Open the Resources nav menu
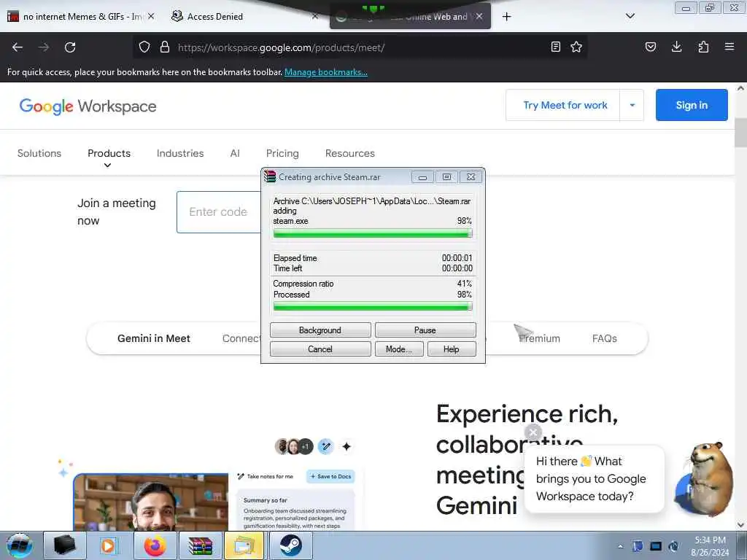 350,153
